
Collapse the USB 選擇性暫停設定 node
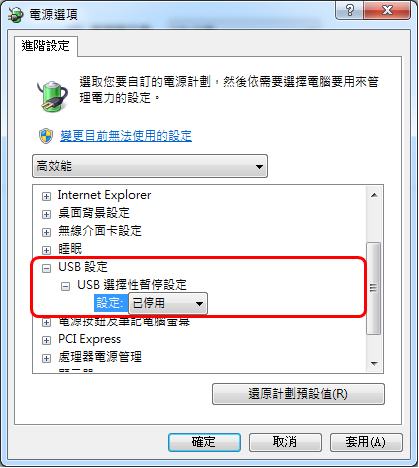tap(65, 286)
